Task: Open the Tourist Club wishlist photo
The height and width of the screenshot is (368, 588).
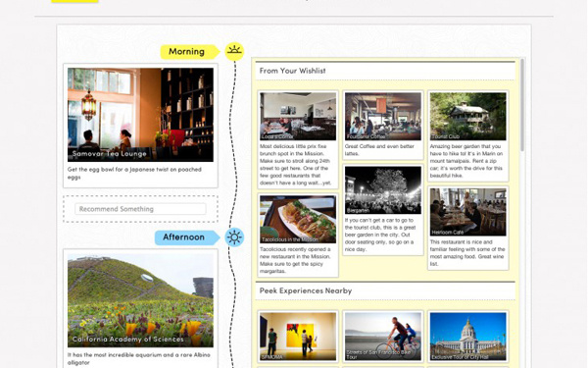Action: [x=468, y=117]
